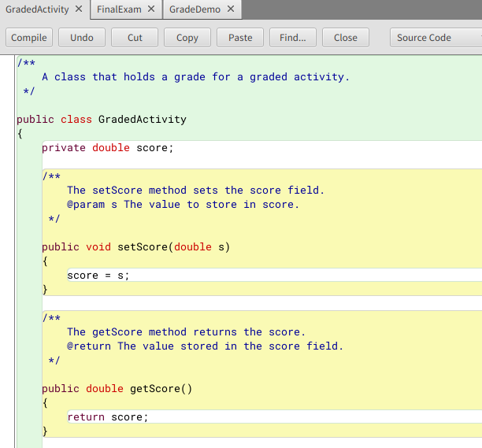Click 'The getScore method returns' comment line
The height and width of the screenshot is (448, 482).
click(187, 331)
